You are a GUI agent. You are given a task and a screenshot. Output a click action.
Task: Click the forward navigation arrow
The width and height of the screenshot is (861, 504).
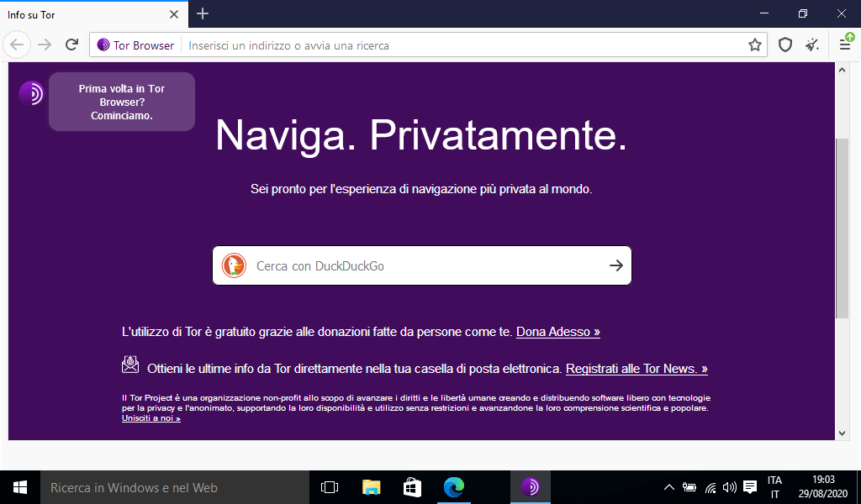45,45
